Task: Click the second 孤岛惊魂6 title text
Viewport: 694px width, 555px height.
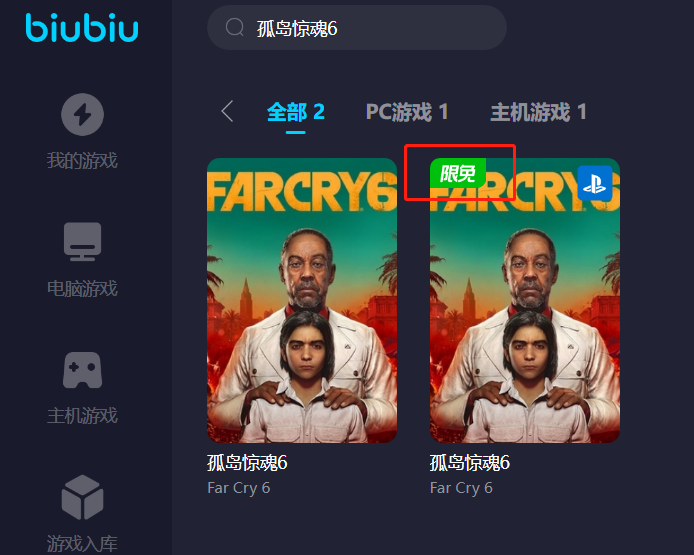Action: 470,463
